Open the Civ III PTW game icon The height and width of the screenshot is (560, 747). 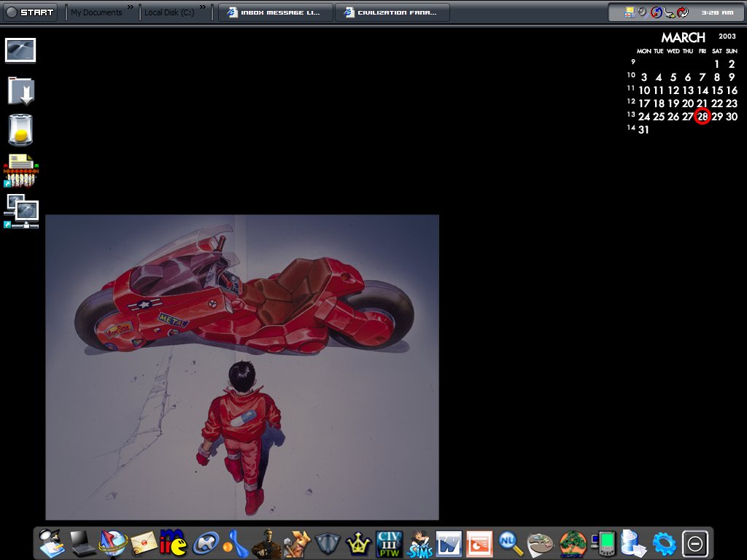[x=390, y=544]
